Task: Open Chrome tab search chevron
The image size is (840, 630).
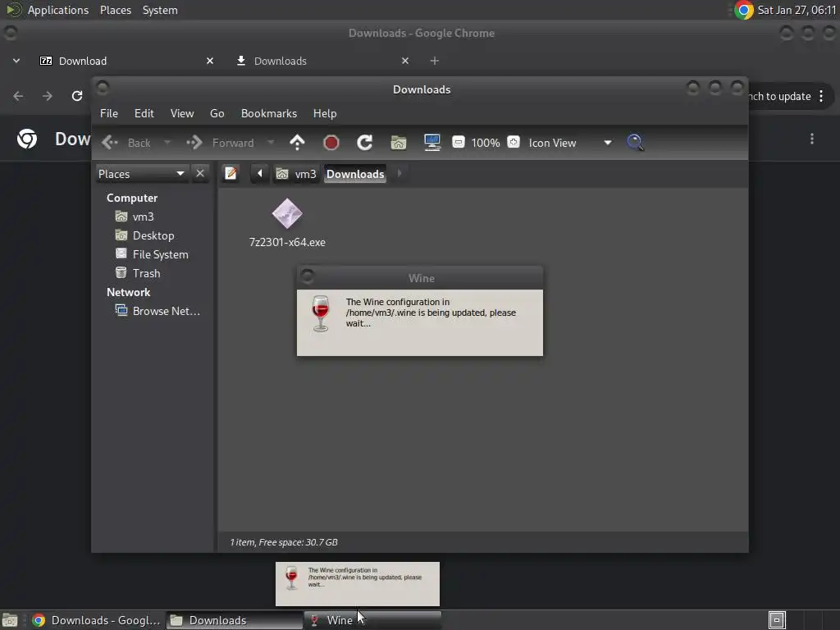Action: click(x=16, y=61)
